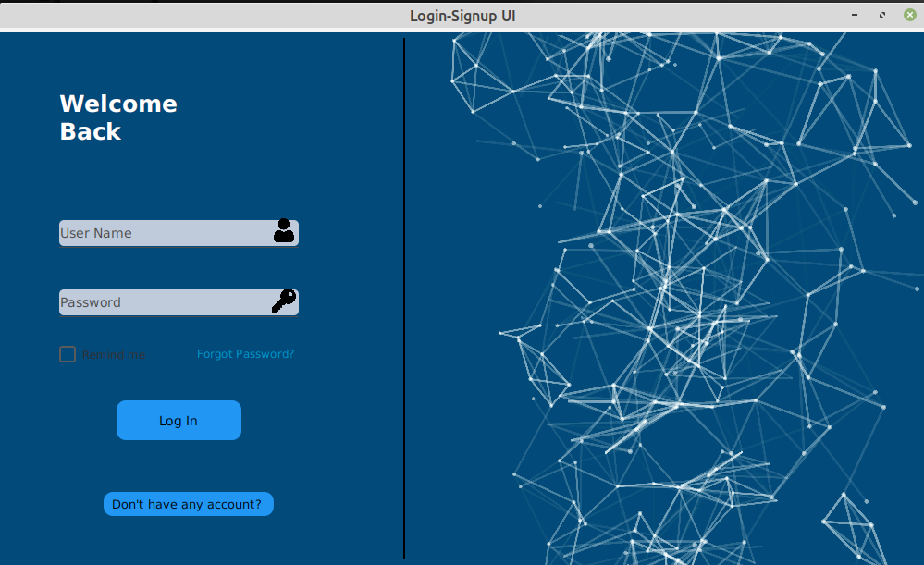Viewport: 924px width, 565px height.
Task: Focus the User Name input field
Action: pos(179,233)
